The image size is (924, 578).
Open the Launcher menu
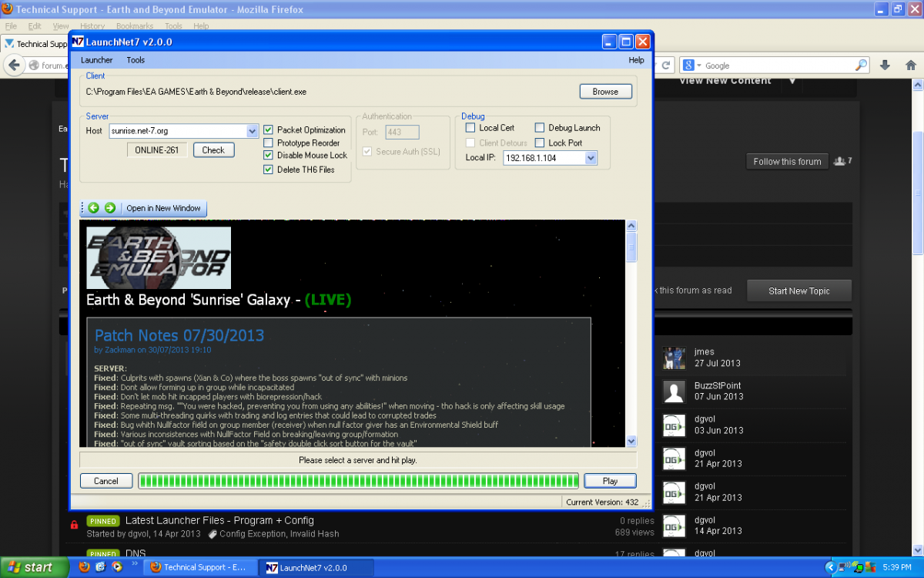97,60
